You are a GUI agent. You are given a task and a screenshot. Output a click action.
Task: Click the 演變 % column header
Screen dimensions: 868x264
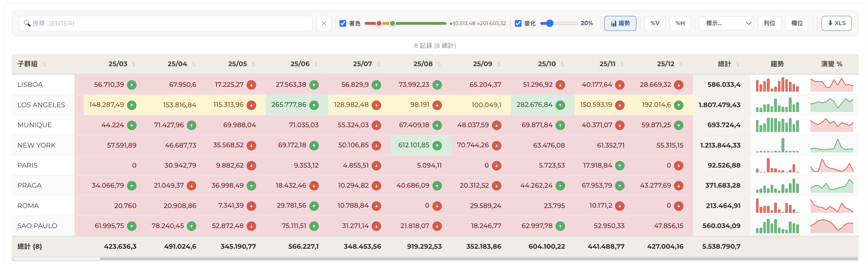[832, 64]
